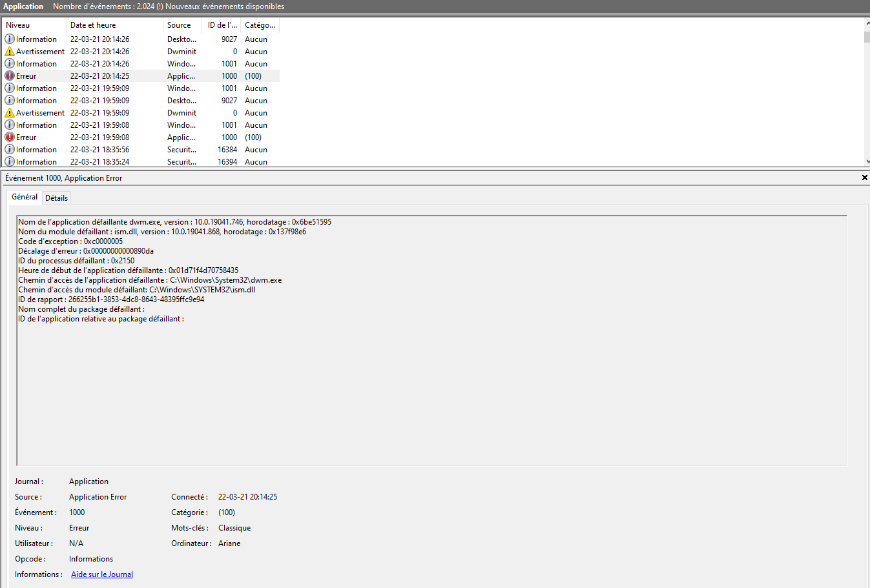Click the information icon of the 18:35:56 event

[x=10, y=150]
